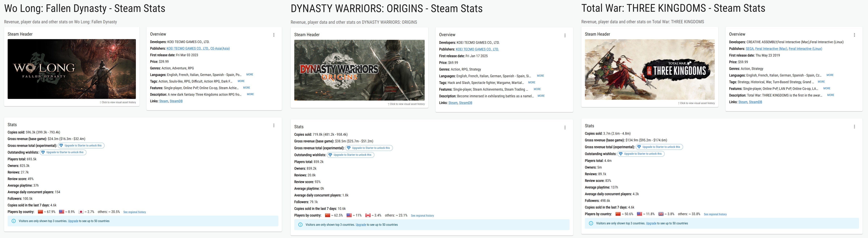Click Wo Long gross revenue total upgrade button

(81, 145)
